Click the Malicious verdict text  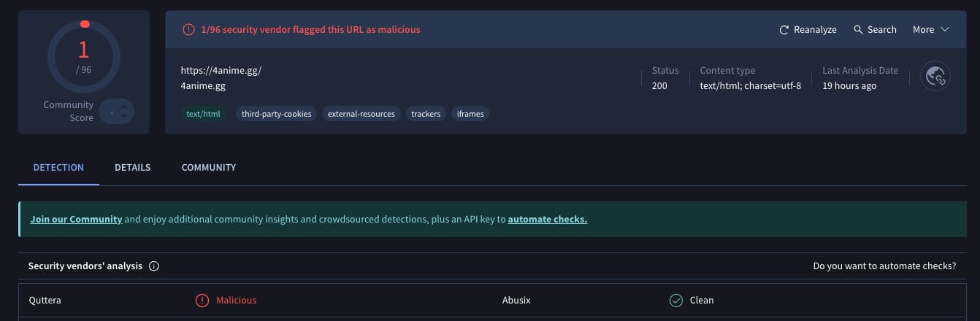coord(237,301)
